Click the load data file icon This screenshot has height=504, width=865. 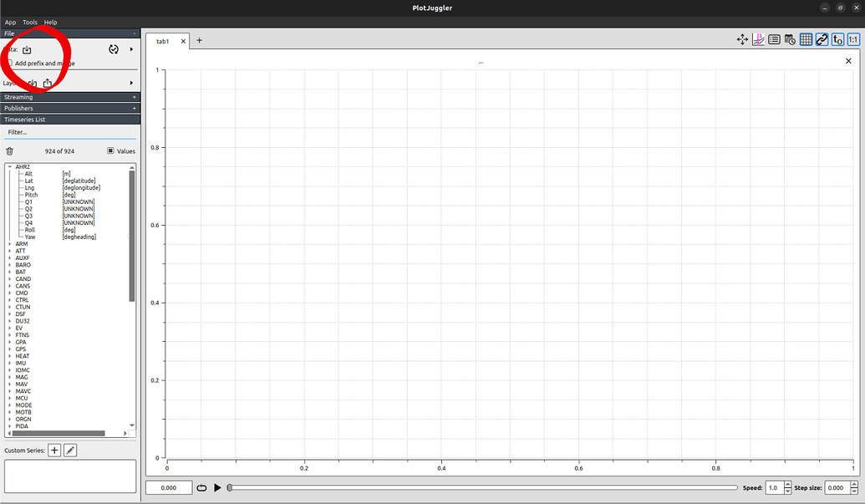(x=28, y=49)
